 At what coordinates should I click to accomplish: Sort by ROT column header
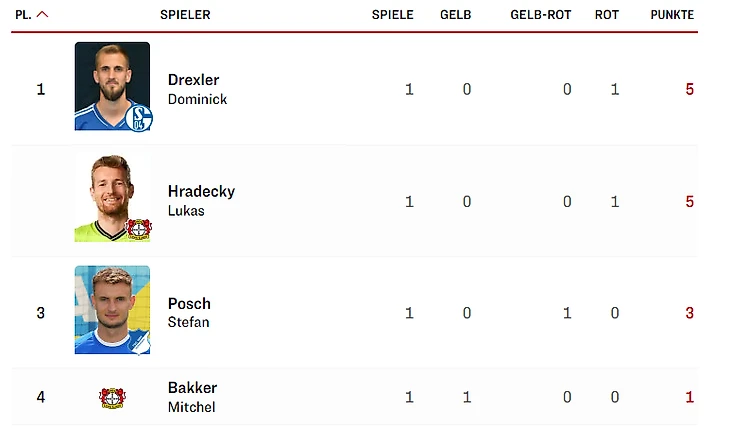point(607,15)
